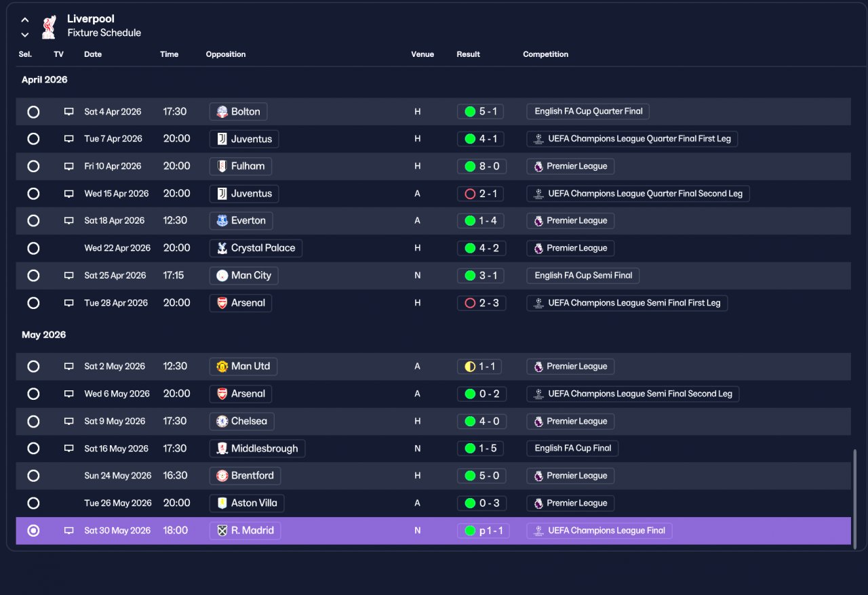Sort by the Venue column header
This screenshot has width=868, height=595.
[422, 54]
